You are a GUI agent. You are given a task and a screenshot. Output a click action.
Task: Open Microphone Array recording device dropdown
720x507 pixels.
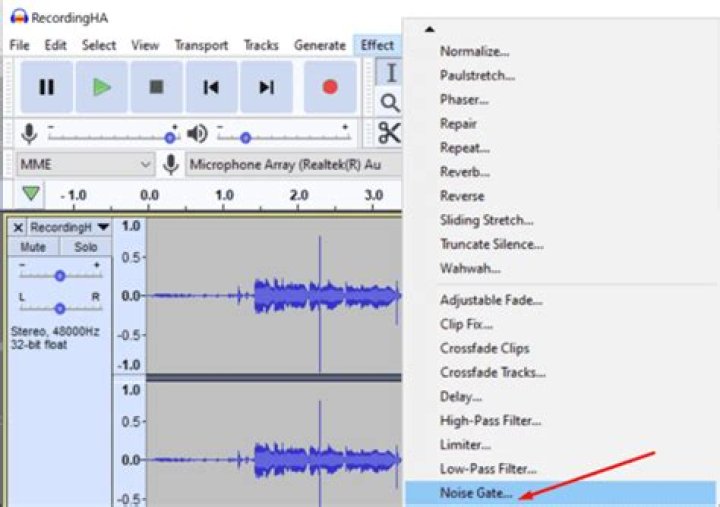pyautogui.click(x=292, y=164)
